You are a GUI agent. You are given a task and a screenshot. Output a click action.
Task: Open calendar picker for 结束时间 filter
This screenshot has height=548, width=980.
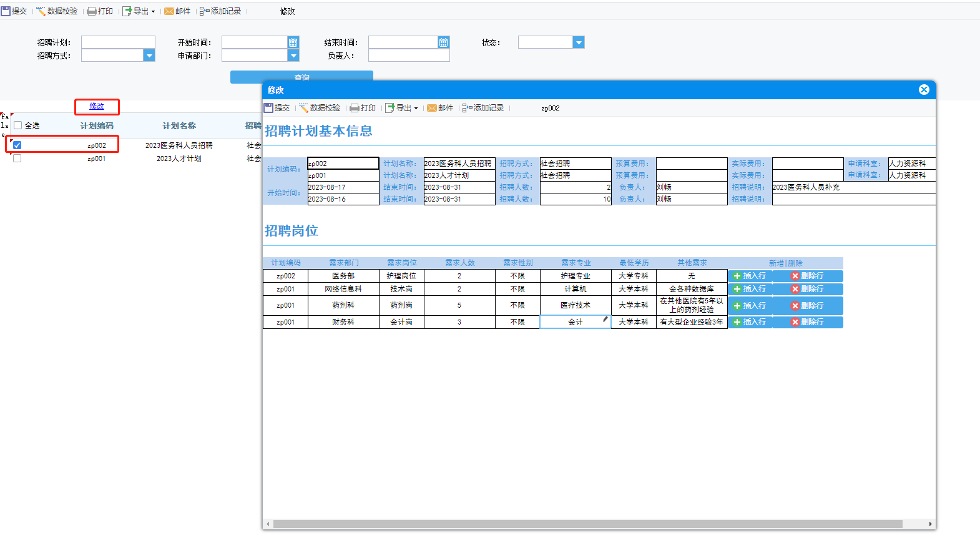pos(443,42)
